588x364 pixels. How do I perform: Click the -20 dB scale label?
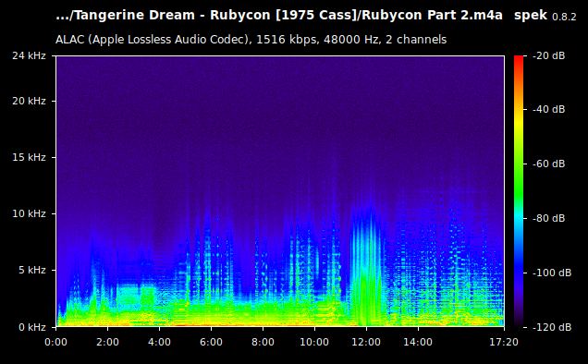pyautogui.click(x=548, y=55)
